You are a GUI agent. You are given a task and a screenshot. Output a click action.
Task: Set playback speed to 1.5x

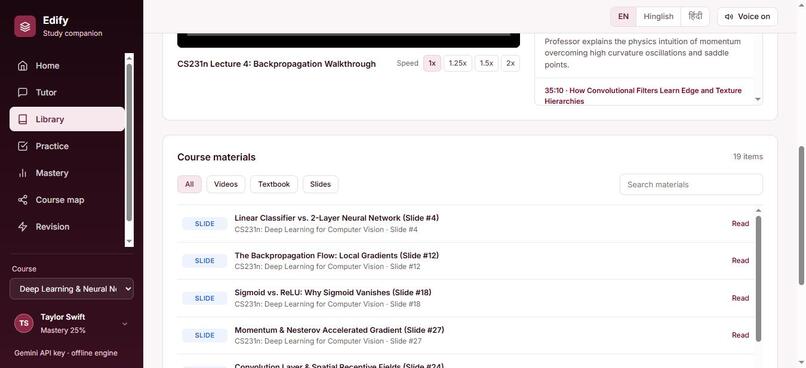coord(486,63)
